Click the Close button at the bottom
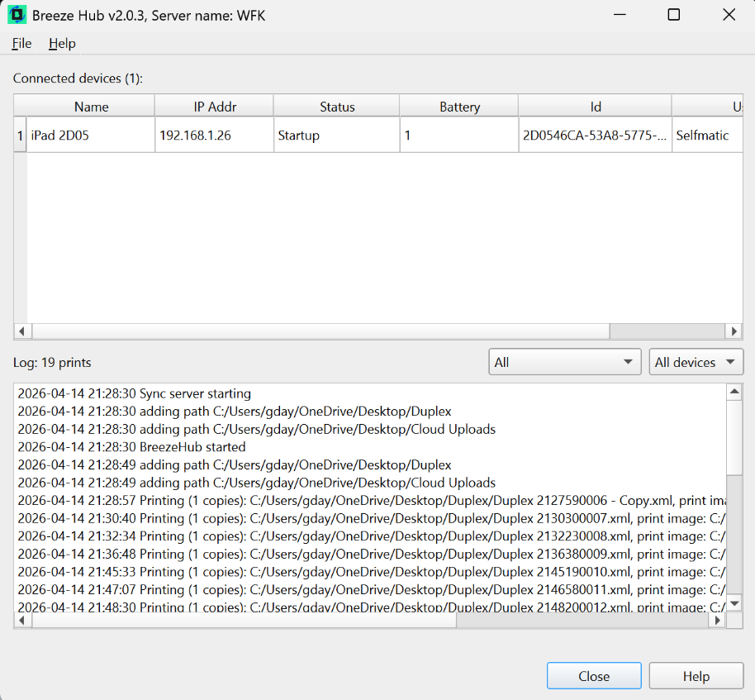This screenshot has height=700, width=755. [594, 676]
